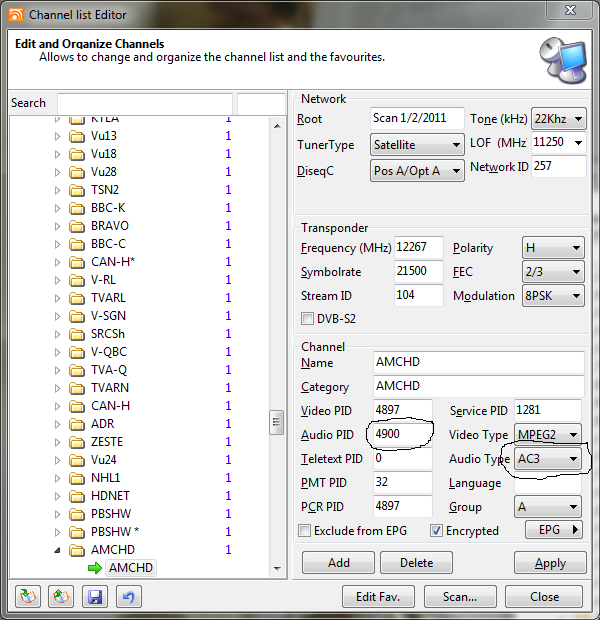600x620 pixels.
Task: Click the Apply button
Action: tap(550, 563)
